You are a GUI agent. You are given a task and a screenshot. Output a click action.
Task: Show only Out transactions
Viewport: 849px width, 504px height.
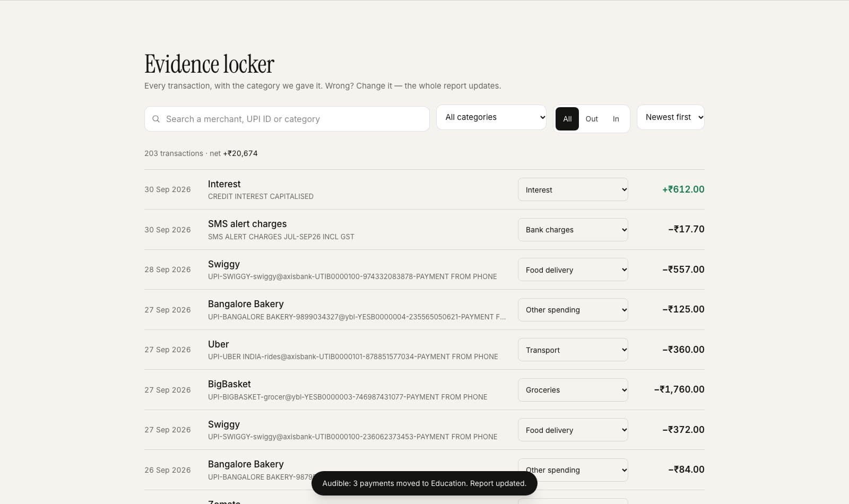[x=592, y=119]
